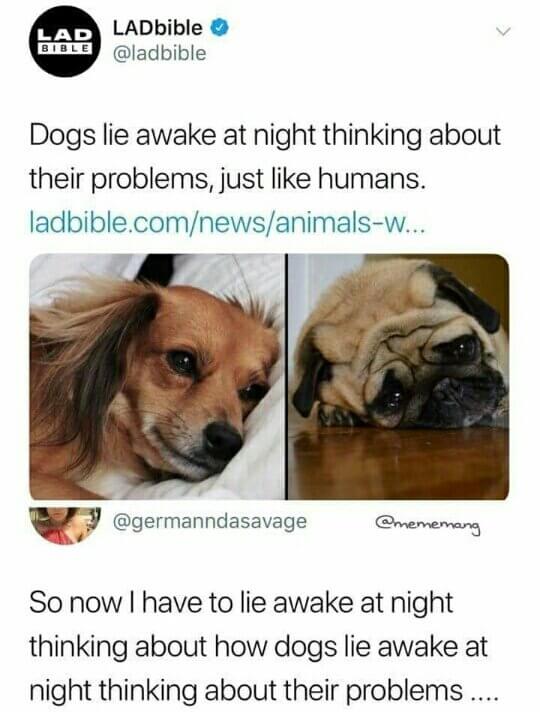Open the tweet options chevron menu
The height and width of the screenshot is (712, 540).
click(503, 31)
